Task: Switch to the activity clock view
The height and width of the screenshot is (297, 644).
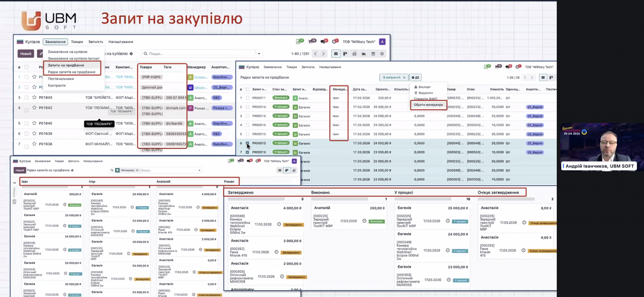Action: [x=382, y=54]
